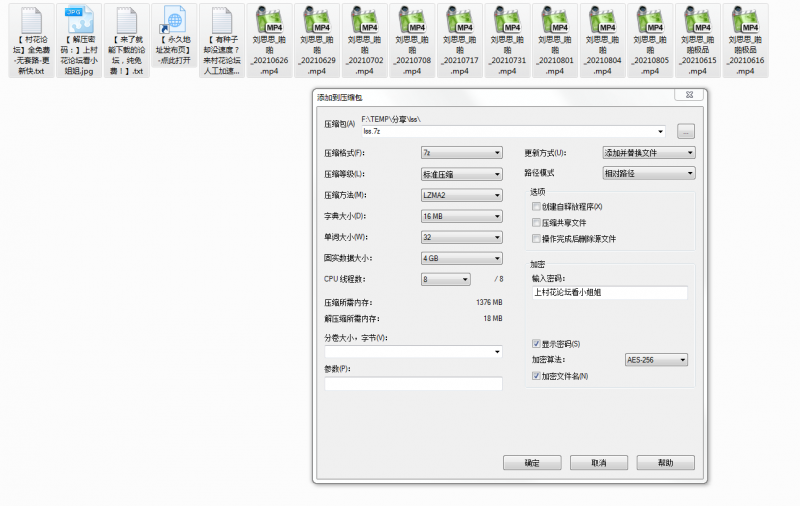Click the browse button beside archive path

pyautogui.click(x=685, y=131)
